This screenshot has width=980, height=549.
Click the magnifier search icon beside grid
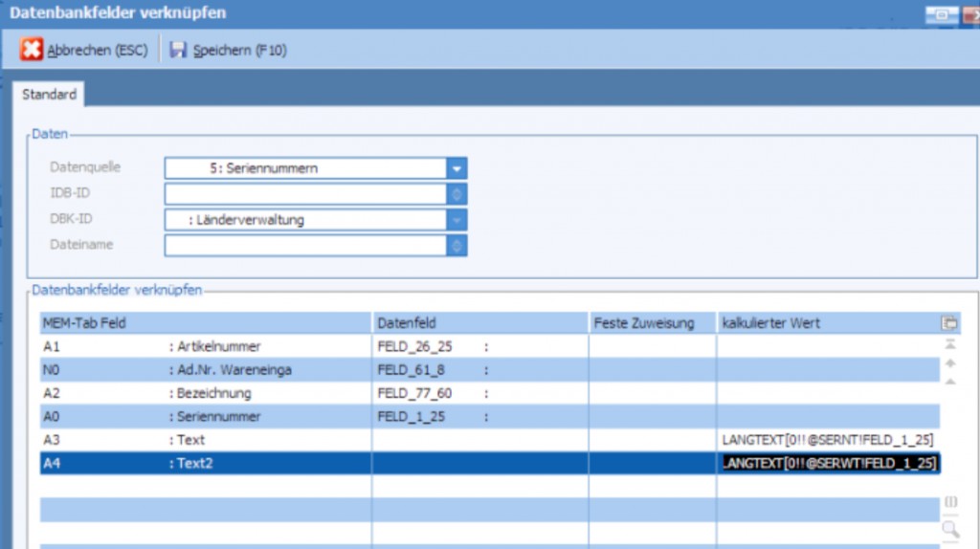click(x=950, y=528)
